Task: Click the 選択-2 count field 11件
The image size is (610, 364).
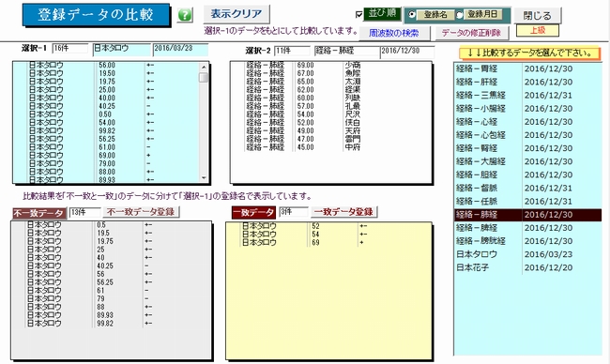Action: [292, 51]
